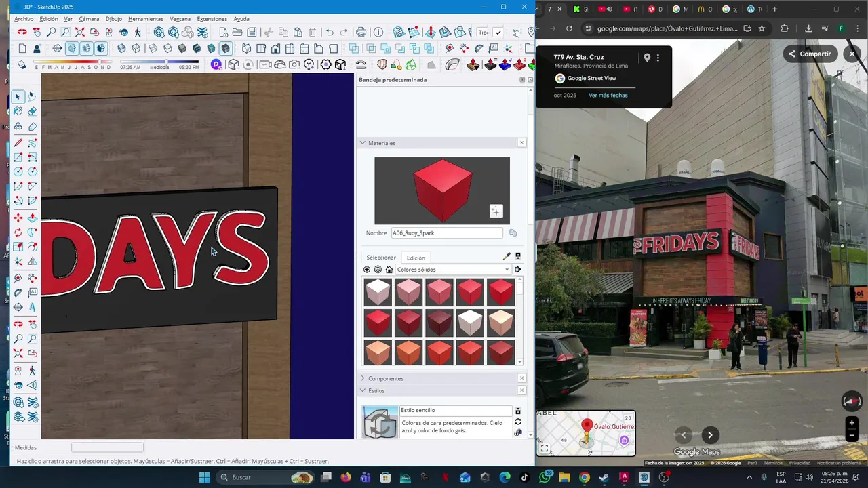Click the update style refresh icon
Viewport: 868px width, 488px height.
(518, 422)
